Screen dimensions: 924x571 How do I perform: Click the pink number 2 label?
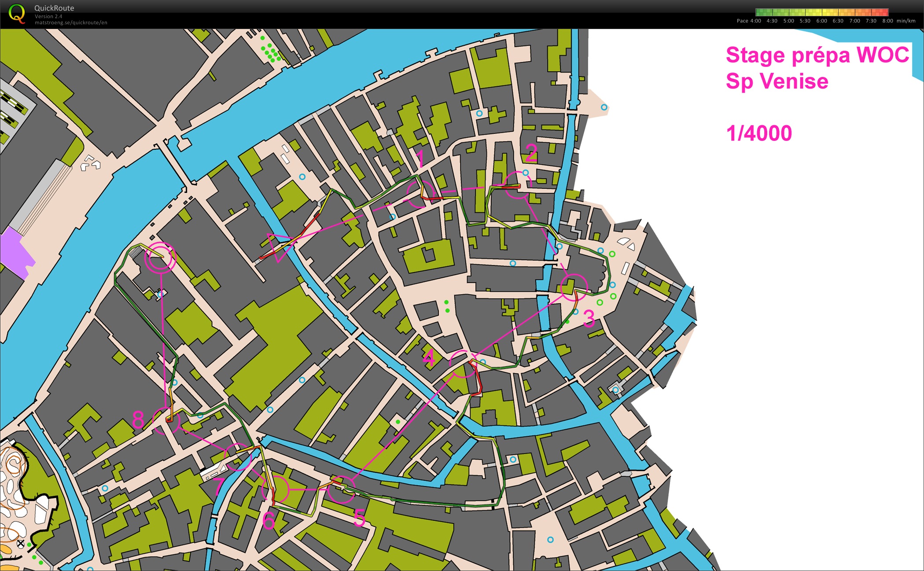531,154
